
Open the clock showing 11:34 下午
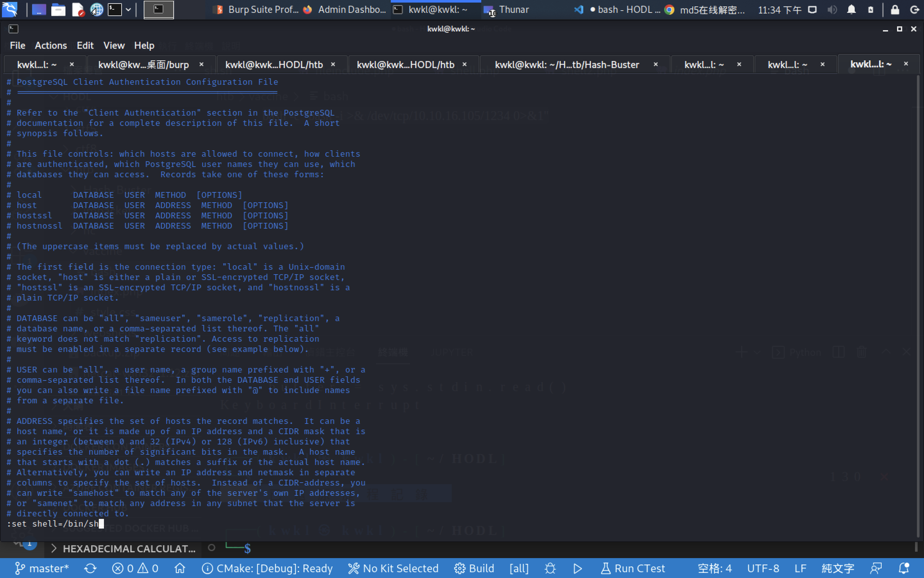point(779,10)
